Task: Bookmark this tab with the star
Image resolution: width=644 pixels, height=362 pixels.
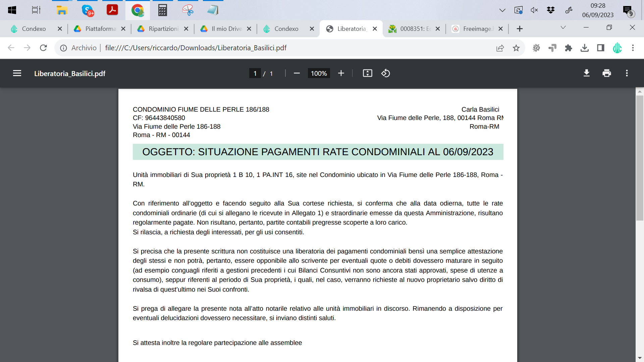Action: tap(516, 48)
